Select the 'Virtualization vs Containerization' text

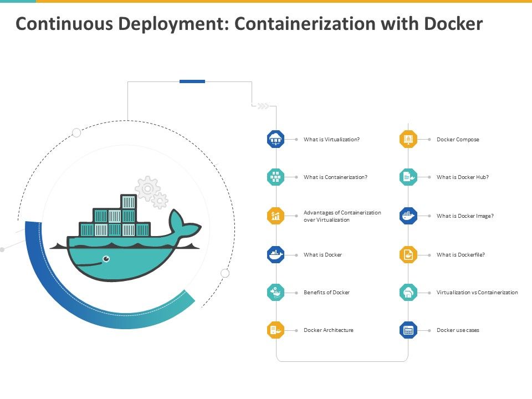pos(477,293)
